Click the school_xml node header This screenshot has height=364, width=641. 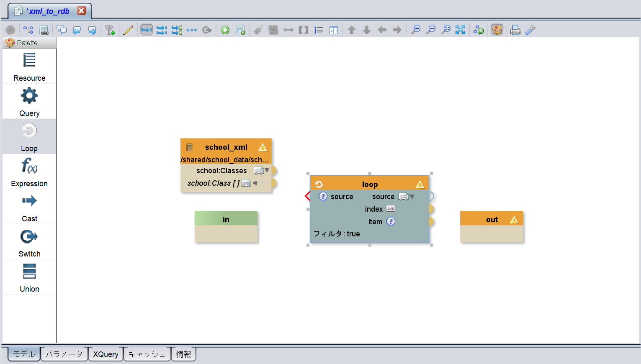[x=226, y=147]
